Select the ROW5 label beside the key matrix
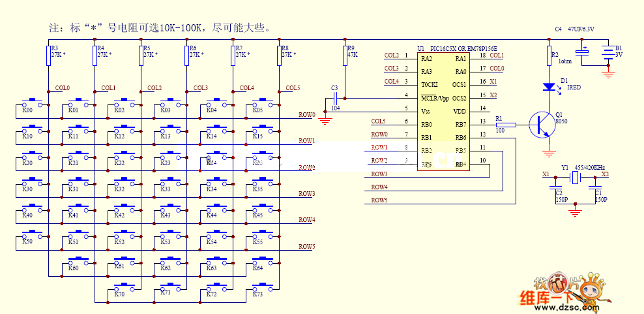The image size is (644, 314). click(x=307, y=246)
